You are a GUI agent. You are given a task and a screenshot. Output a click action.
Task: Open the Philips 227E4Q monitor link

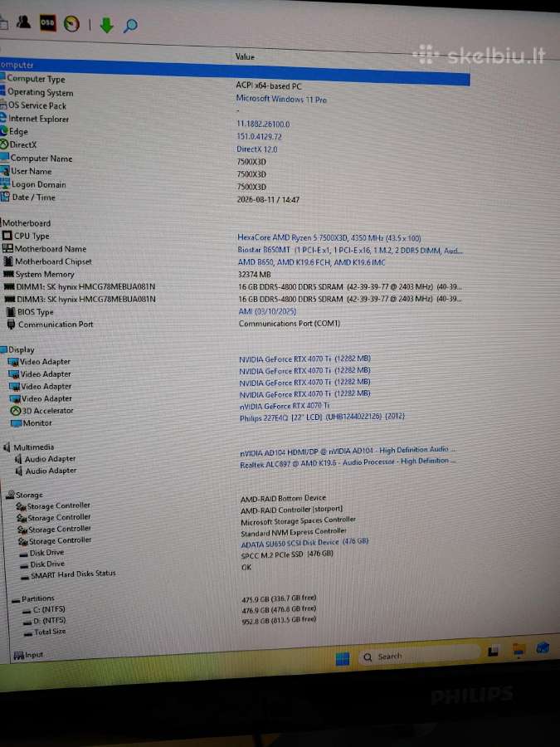(x=322, y=417)
